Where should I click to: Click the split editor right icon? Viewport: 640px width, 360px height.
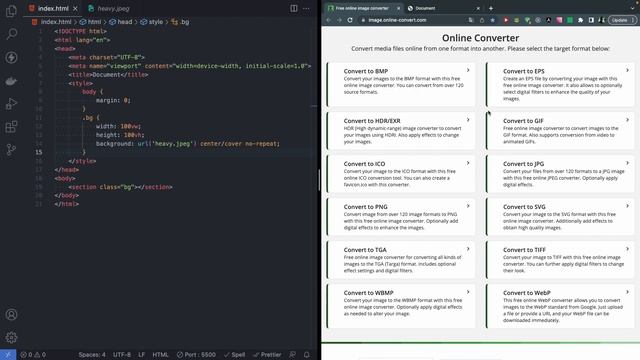click(x=294, y=8)
